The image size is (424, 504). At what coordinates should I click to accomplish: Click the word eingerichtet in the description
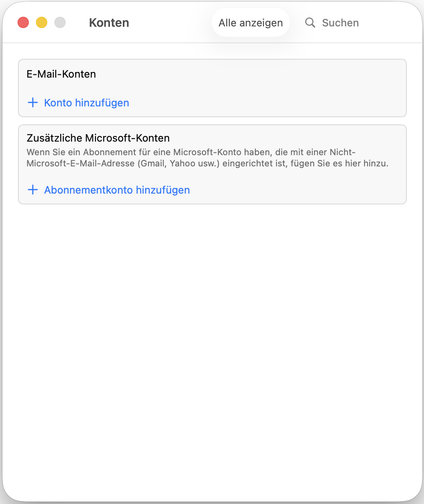(x=250, y=164)
